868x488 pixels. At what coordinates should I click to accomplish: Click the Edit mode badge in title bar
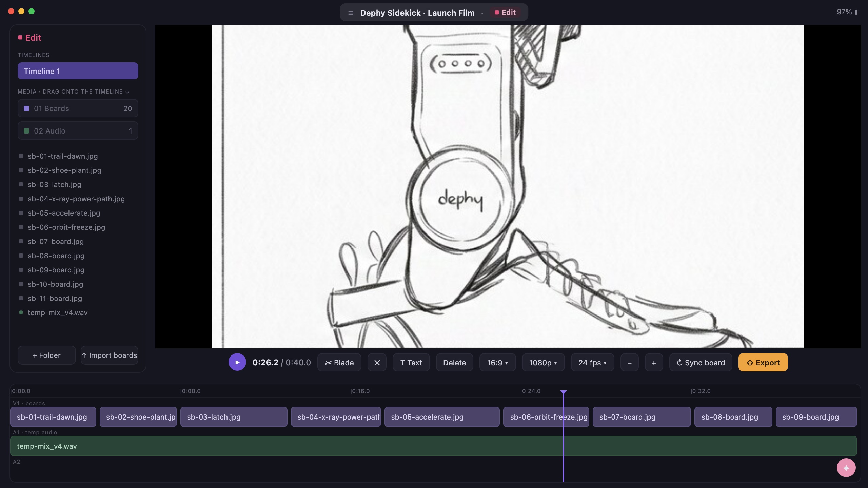click(x=505, y=13)
